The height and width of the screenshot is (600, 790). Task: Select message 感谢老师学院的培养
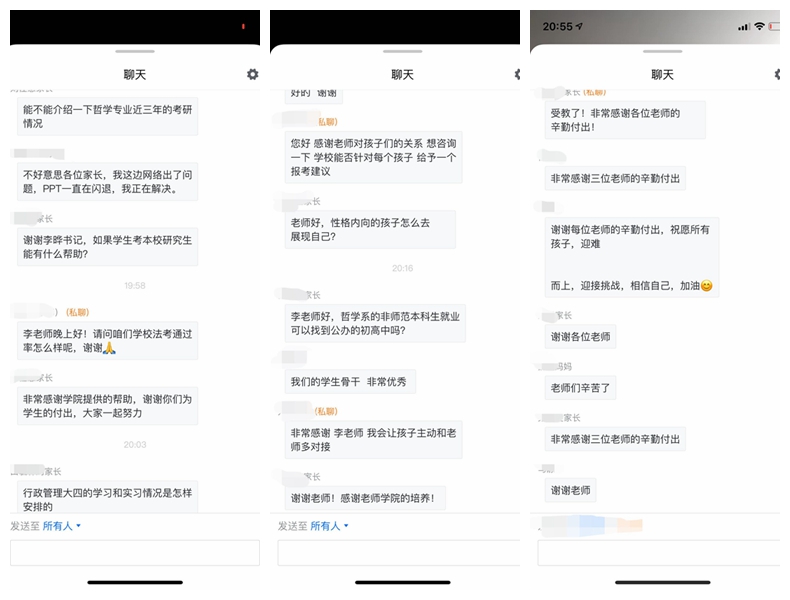coord(365,498)
